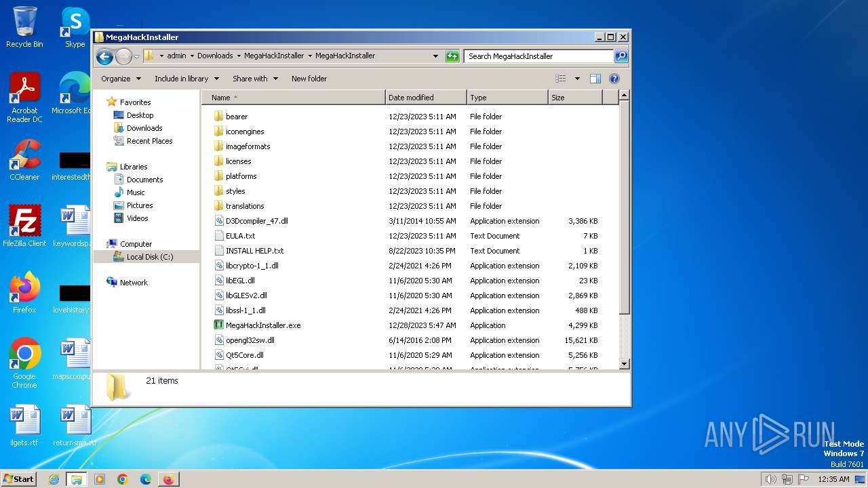Launch Internet Explorer from taskbar
This screenshot has width=868, height=488.
[x=54, y=479]
